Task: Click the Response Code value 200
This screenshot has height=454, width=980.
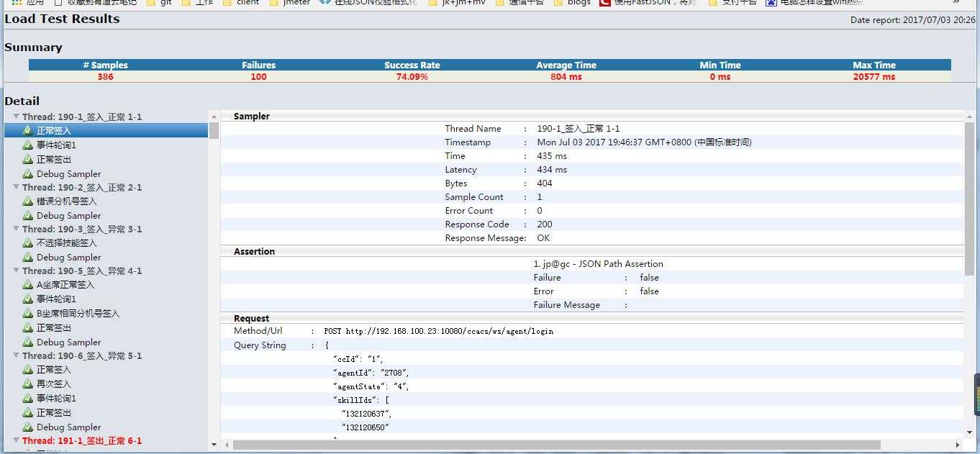Action: pos(545,224)
